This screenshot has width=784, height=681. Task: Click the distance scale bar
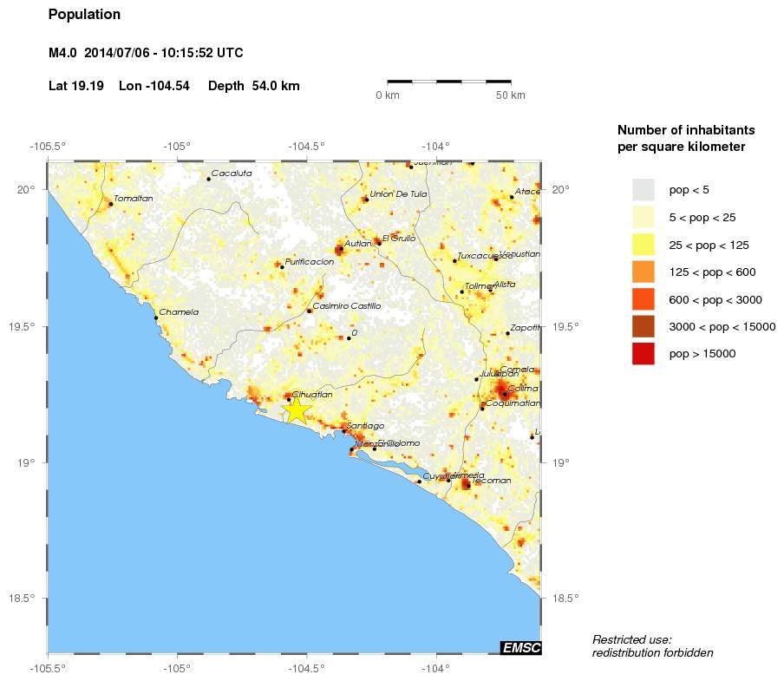449,81
